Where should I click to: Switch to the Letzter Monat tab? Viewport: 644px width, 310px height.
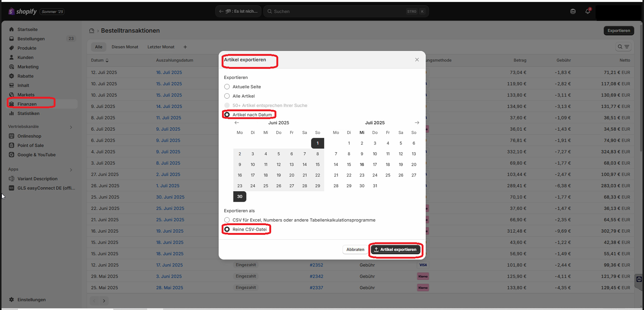click(x=161, y=47)
